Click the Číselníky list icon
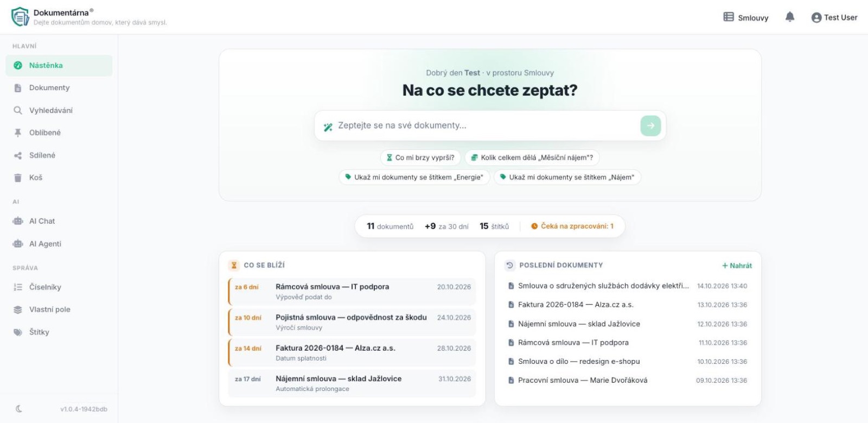This screenshot has height=423, width=868. click(x=18, y=287)
